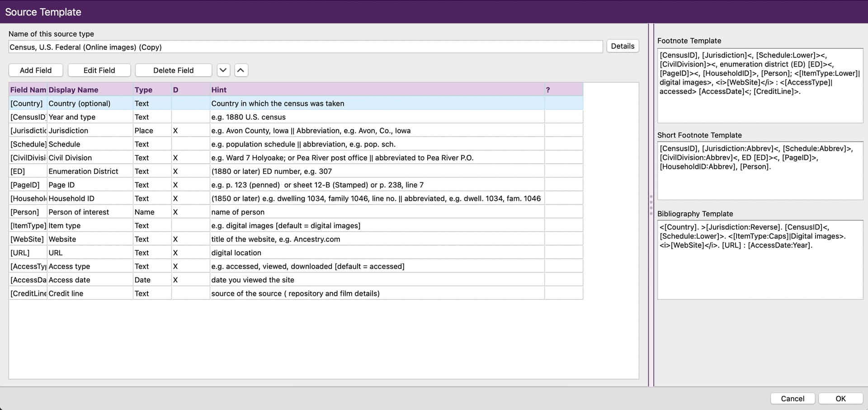Click the Hint column header
This screenshot has height=410, width=868.
pyautogui.click(x=377, y=90)
